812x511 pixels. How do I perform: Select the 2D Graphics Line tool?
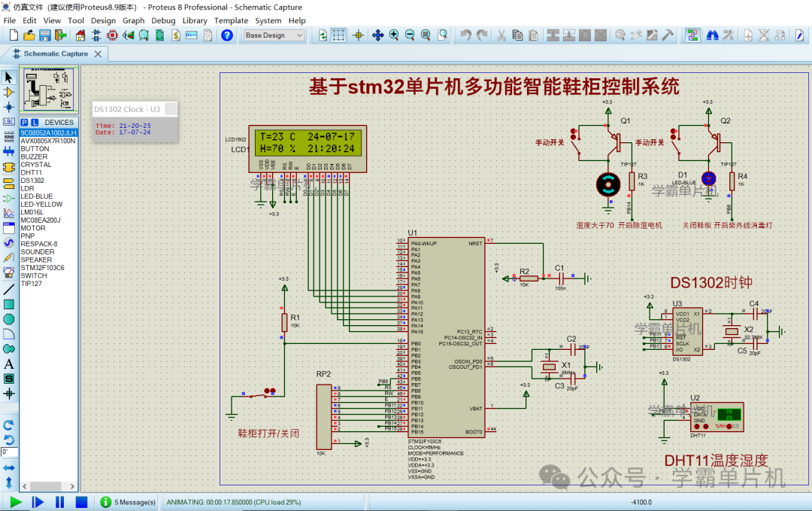tap(9, 289)
